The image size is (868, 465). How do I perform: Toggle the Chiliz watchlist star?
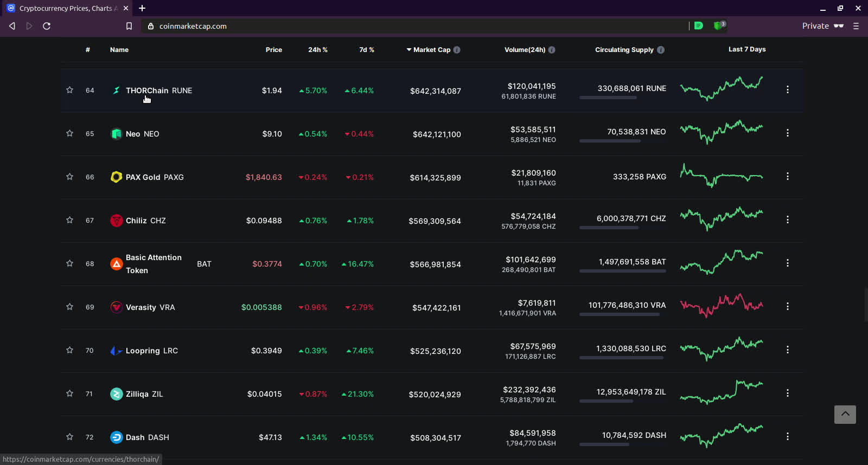(69, 220)
